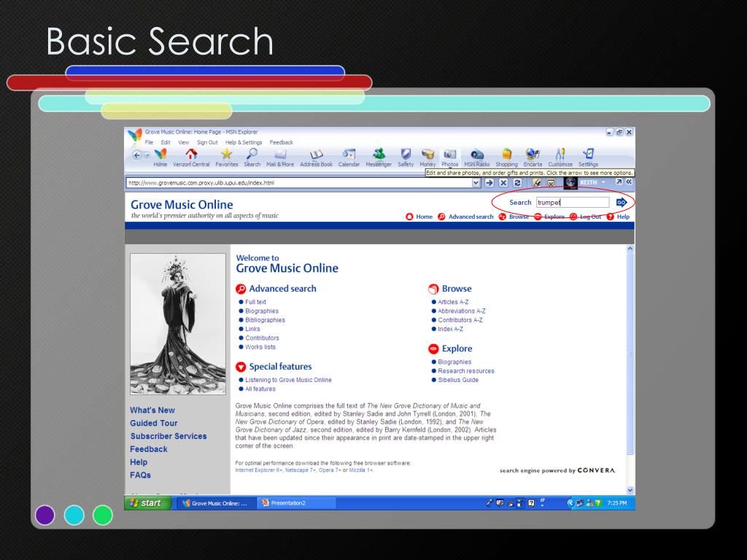Open the Full text search link
Viewport: 747px width, 560px height.
255,302
